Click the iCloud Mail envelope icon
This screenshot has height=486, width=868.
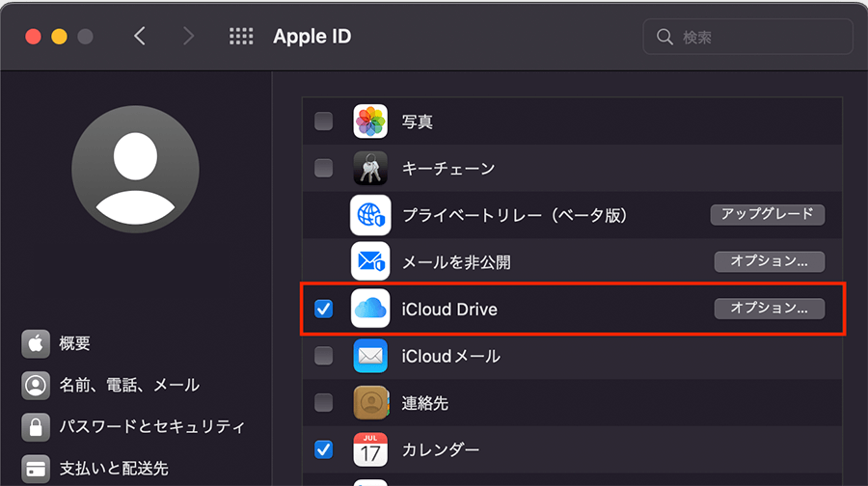tap(370, 356)
